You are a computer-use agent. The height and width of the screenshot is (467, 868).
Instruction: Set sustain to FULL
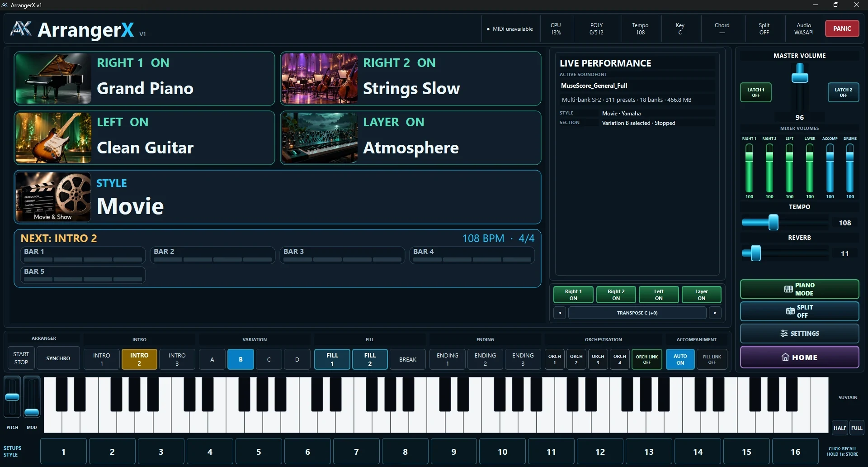(x=857, y=428)
